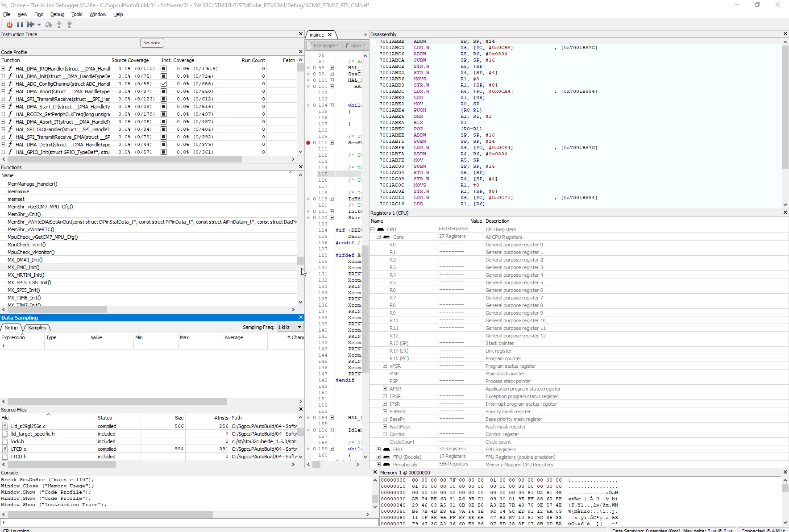Open the File menu

tap(7, 14)
